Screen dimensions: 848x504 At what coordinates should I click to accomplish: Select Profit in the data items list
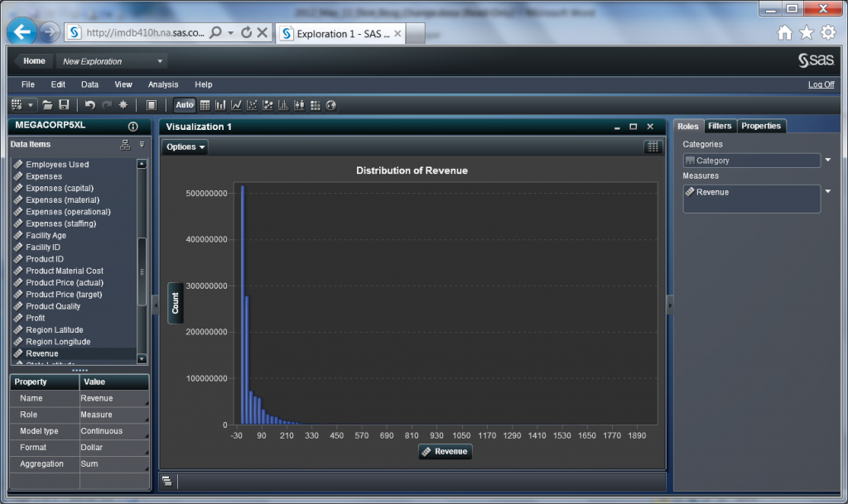pos(36,318)
